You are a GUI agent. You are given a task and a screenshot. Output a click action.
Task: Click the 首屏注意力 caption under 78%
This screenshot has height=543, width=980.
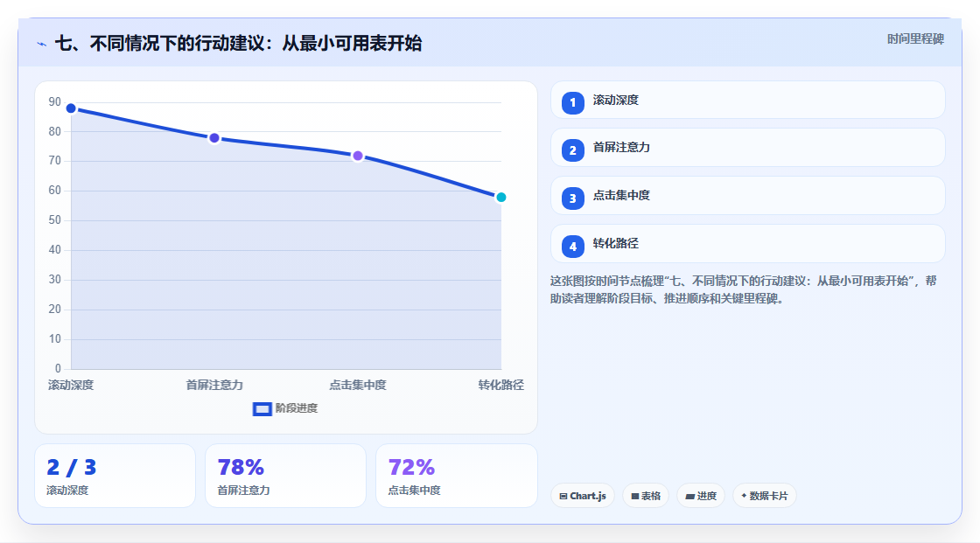click(244, 491)
